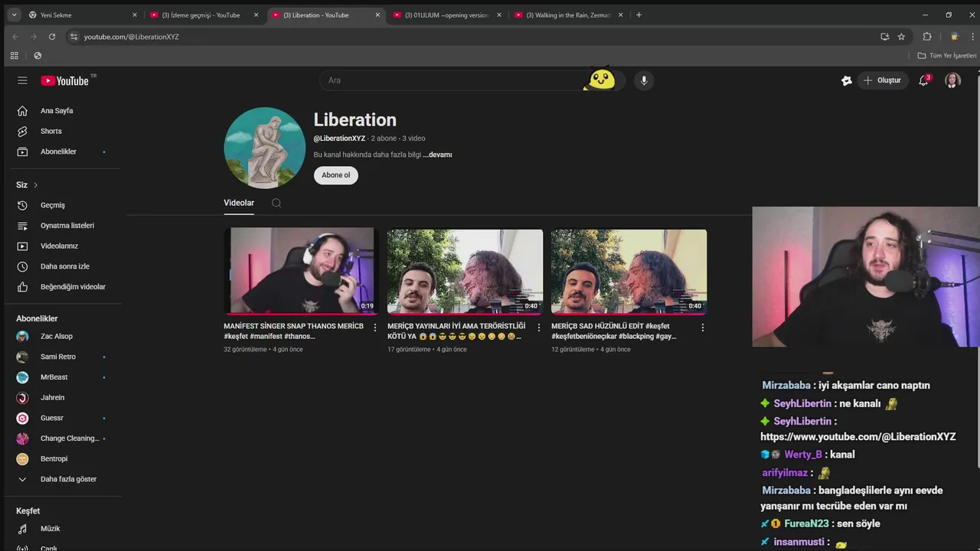Open the Chrome apps grid icon
The image size is (980, 551).
pyautogui.click(x=14, y=56)
